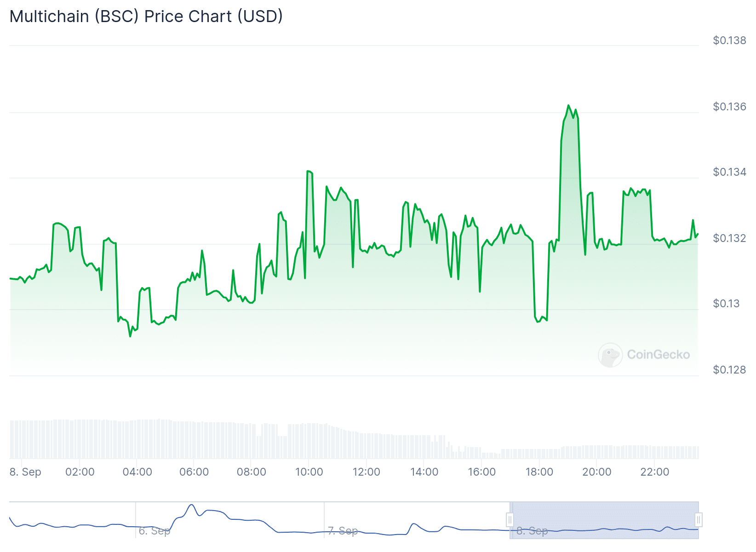This screenshot has height=552, width=756.
Task: Click the 7. Sep label in navigator
Action: pyautogui.click(x=343, y=531)
